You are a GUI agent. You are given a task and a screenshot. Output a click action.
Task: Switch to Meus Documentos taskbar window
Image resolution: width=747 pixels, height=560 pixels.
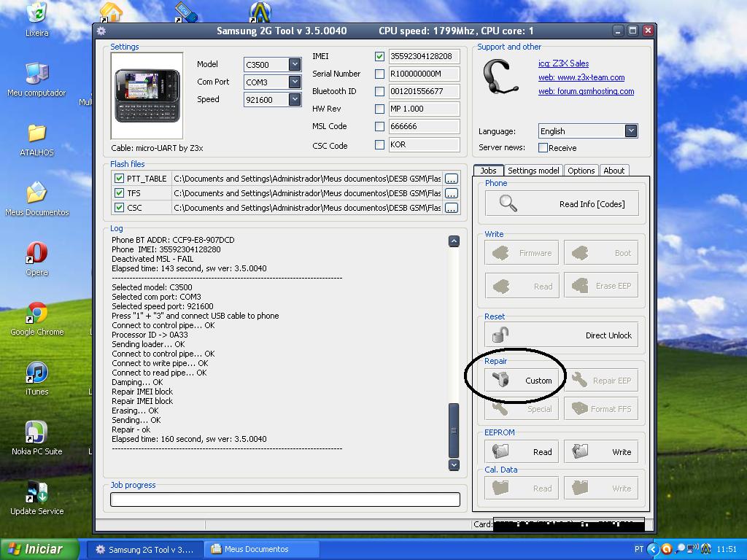click(x=261, y=549)
